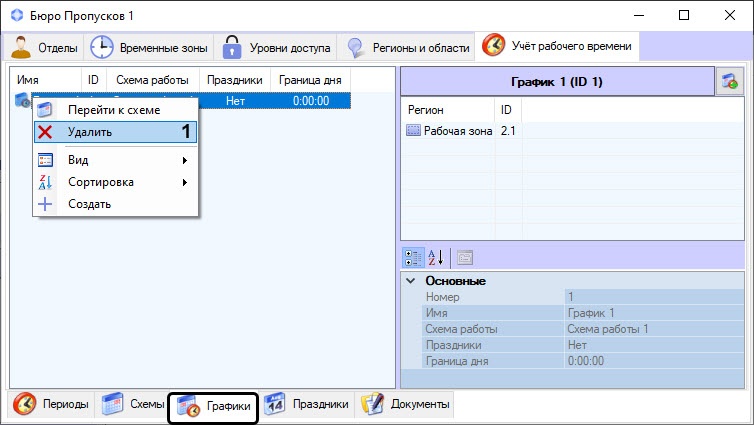This screenshot has width=754, height=425.
Task: Click the Рабочая зона region icon
Action: tap(413, 131)
